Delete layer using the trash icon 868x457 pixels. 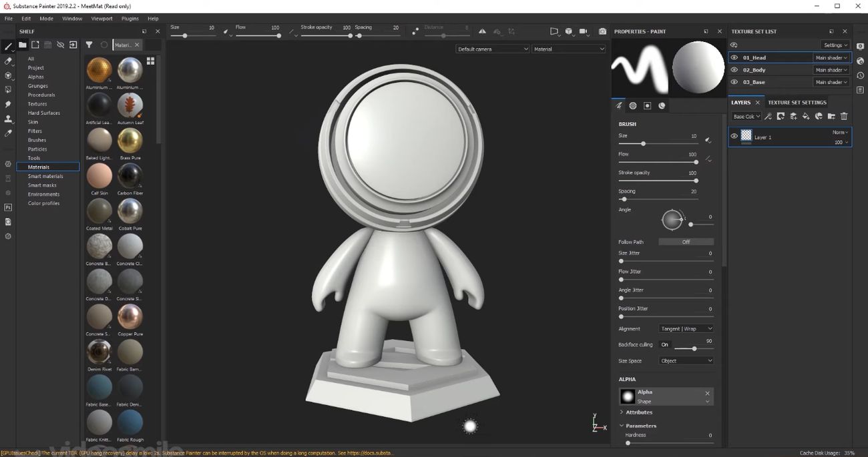844,116
